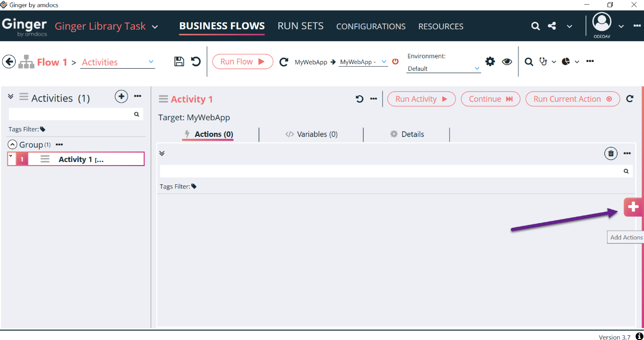
Task: Open the MyWebApp agent dropdown
Action: [x=384, y=61]
